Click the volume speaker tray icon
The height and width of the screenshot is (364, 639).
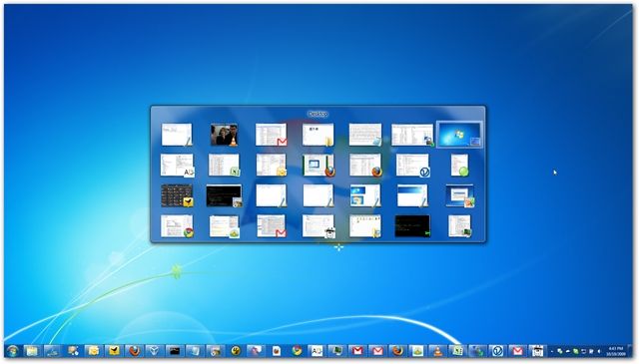pyautogui.click(x=599, y=351)
